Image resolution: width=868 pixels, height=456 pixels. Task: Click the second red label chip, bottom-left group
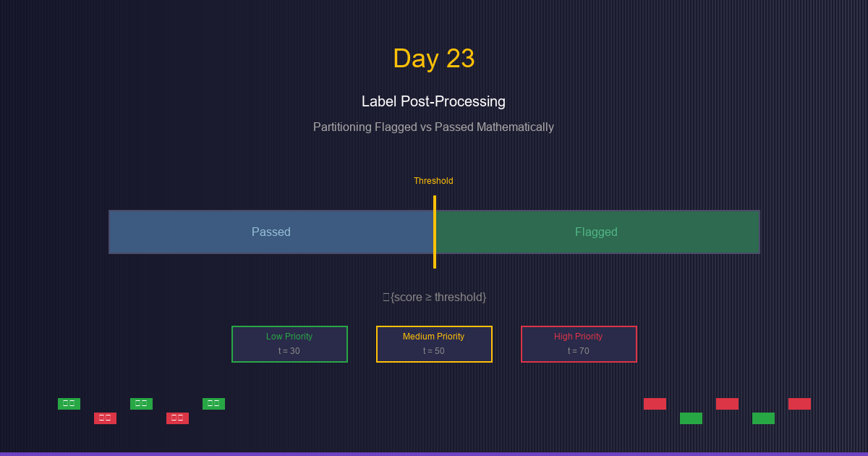click(x=177, y=418)
